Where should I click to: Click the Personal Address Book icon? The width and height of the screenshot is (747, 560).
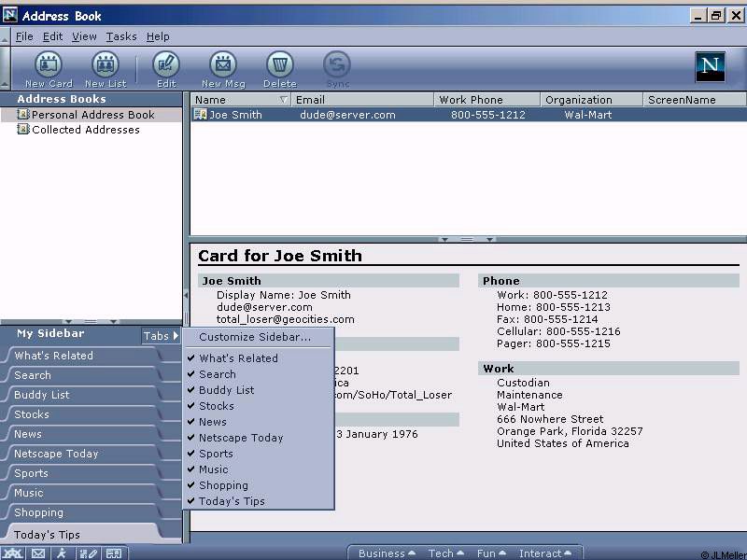22,114
